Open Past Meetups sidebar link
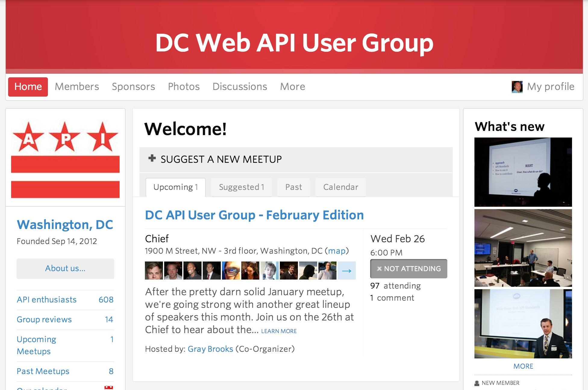This screenshot has width=588, height=390. coord(65,371)
